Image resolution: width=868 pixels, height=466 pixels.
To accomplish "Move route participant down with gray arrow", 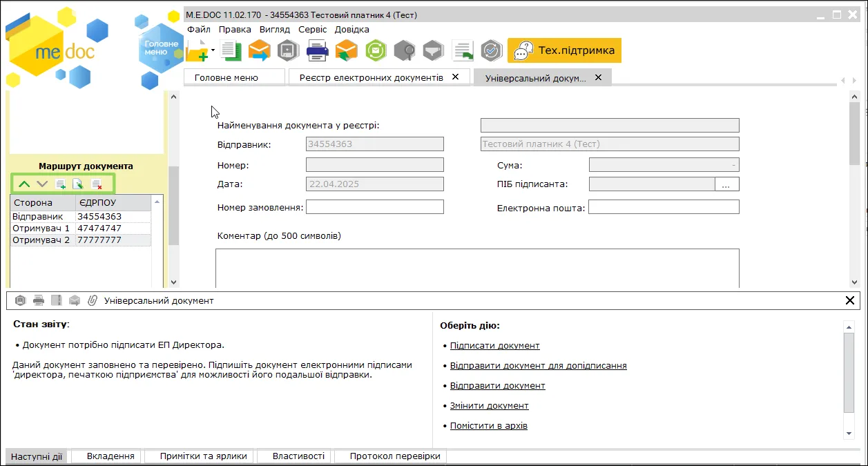I will pos(42,184).
